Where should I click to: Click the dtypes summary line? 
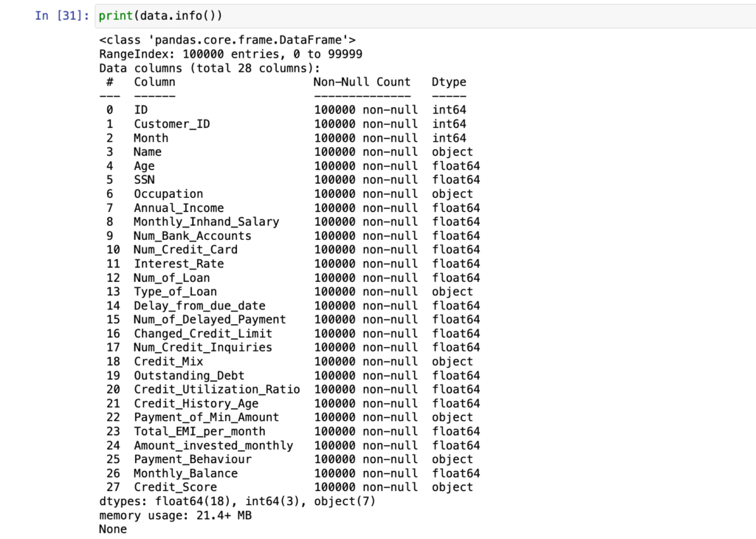click(233, 501)
